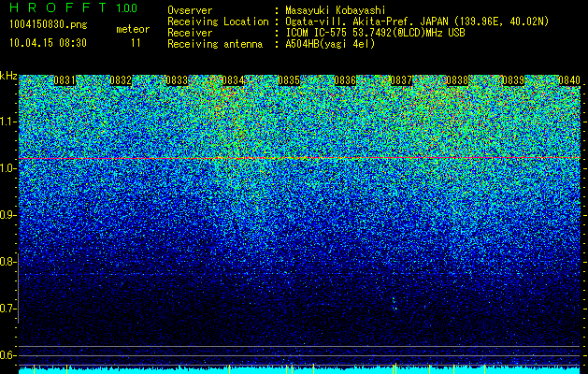Click the 1.1 frequency axis label
Image resolution: width=588 pixels, height=374 pixels.
click(x=8, y=122)
